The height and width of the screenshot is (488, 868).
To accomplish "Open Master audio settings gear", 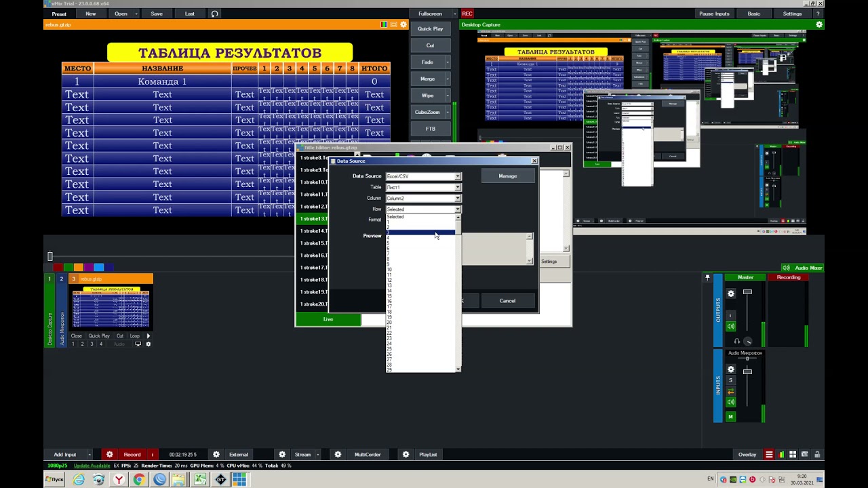I will (x=731, y=293).
